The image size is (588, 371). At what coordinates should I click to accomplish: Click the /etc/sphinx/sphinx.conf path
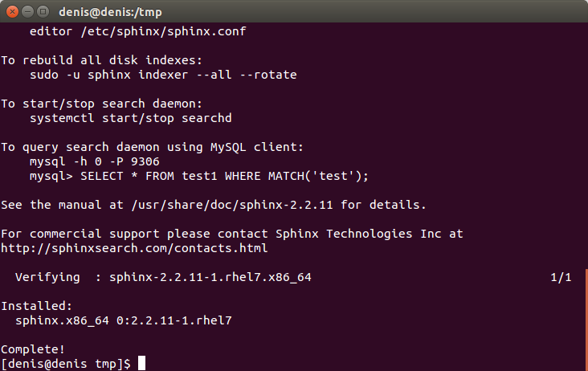[163, 31]
